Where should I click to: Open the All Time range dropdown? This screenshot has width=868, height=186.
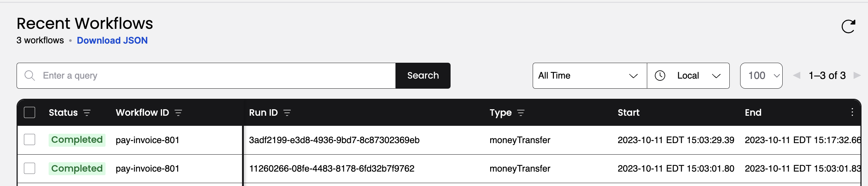coord(590,76)
